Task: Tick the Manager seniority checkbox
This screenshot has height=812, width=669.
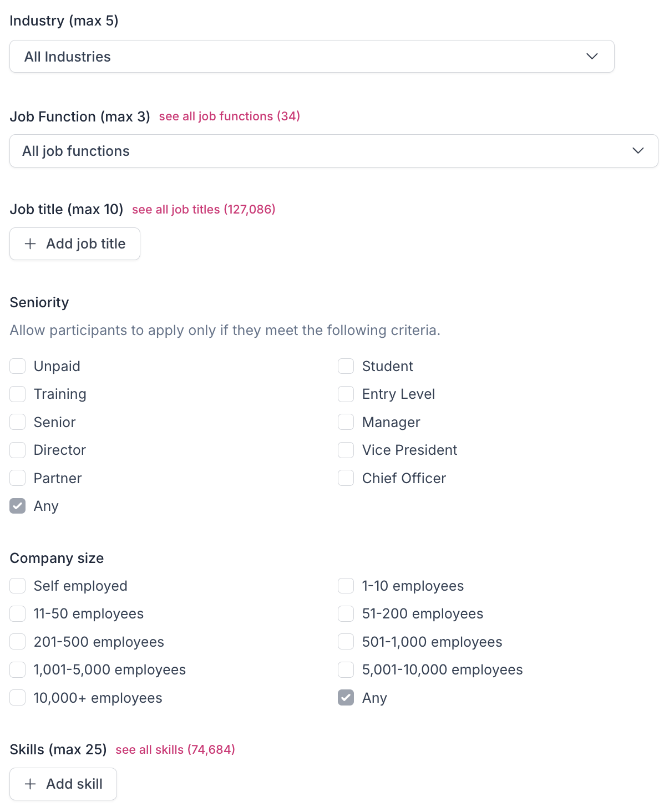Action: click(x=346, y=423)
